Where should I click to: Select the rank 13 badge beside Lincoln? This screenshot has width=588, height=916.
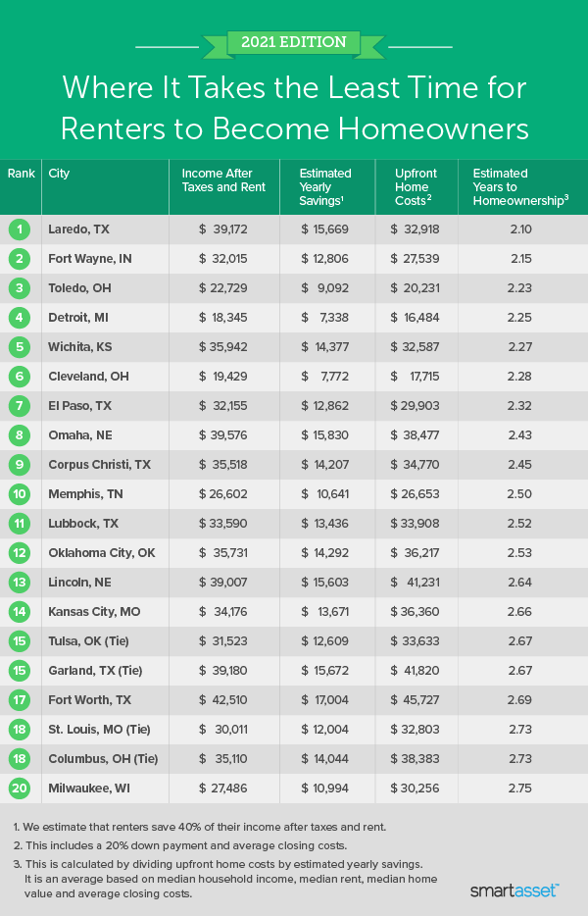point(20,582)
